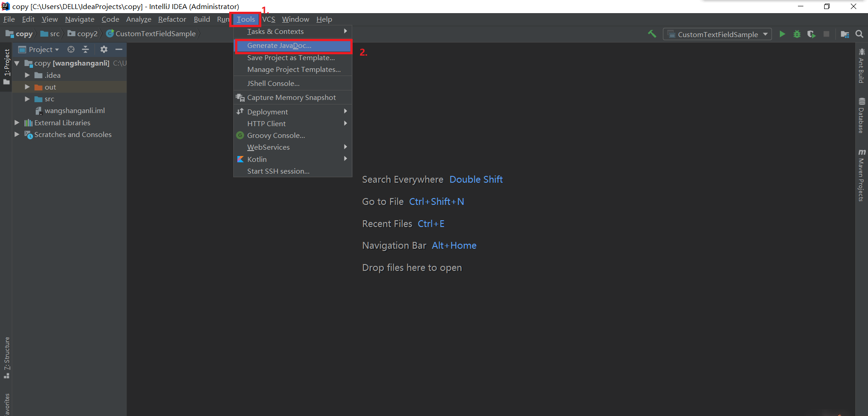Run with coverage using the shield icon
Screen dimensions: 868x416
point(811,34)
